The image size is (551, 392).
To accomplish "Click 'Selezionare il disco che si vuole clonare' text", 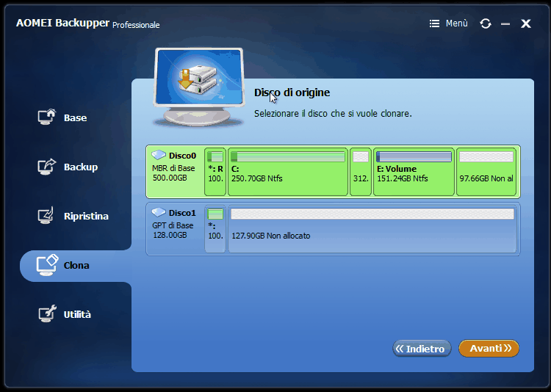I will coord(333,114).
